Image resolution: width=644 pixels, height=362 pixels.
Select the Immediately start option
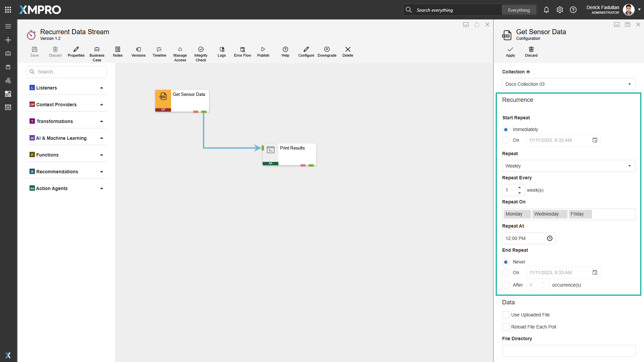[506, 129]
